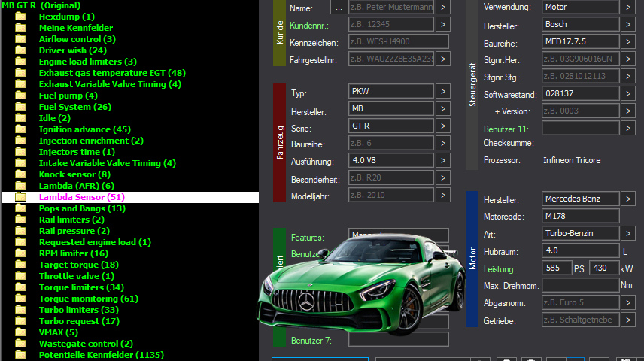This screenshot has width=644, height=361.
Task: Select Lambda (AFR) (6) folder
Action: [x=77, y=186]
